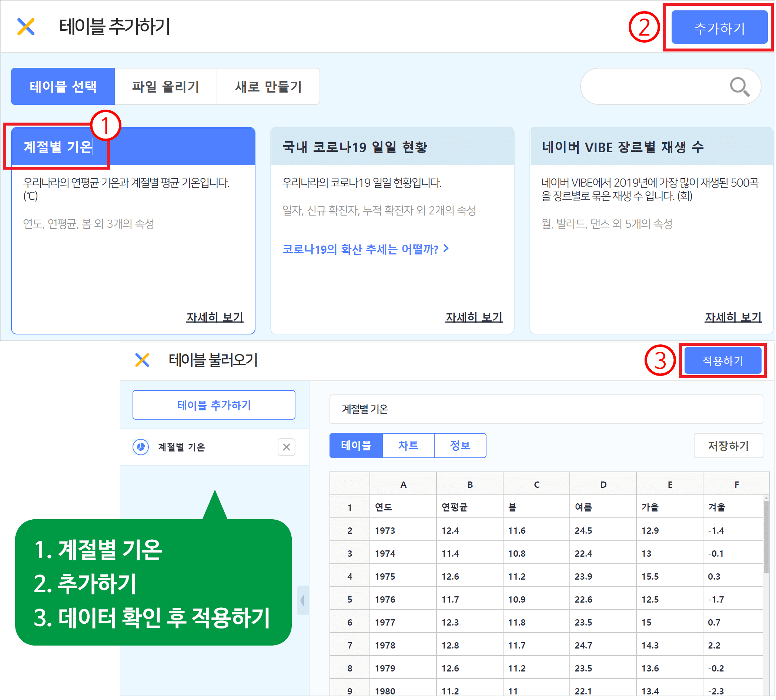Click the 추가하기 button

coord(719,27)
